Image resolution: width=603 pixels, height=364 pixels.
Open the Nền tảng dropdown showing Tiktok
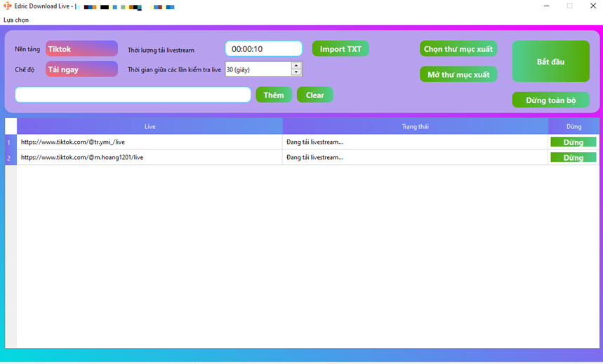81,49
